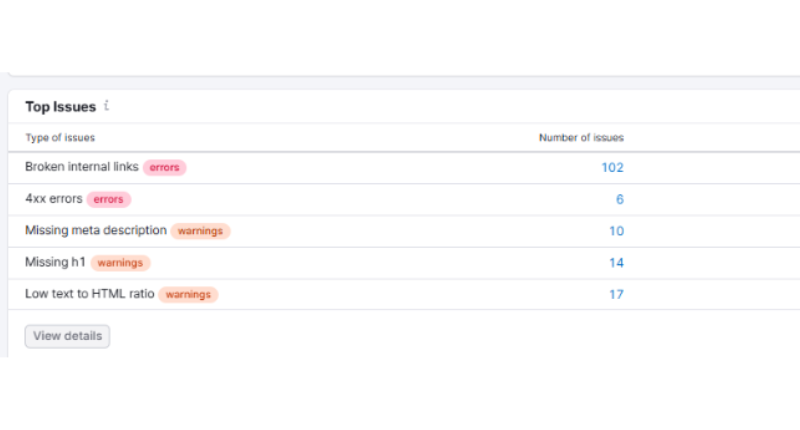
Task: Open the Missing meta description issue
Action: pyautogui.click(x=95, y=230)
